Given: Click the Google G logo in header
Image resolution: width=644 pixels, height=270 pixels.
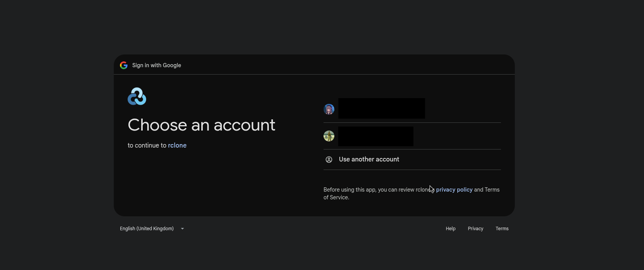Looking at the screenshot, I should (123, 65).
